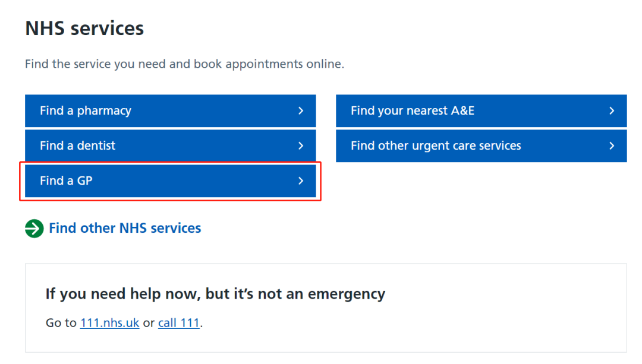Viewport: 642px width, 364px height.
Task: Click the word 'or' between the 111 links
Action: pos(149,324)
